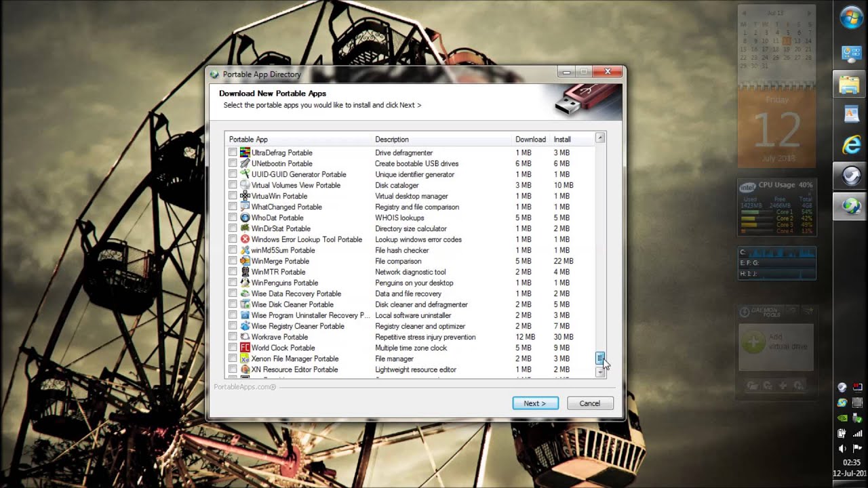868x488 pixels.
Task: Sort list by Install size column header
Action: point(572,139)
